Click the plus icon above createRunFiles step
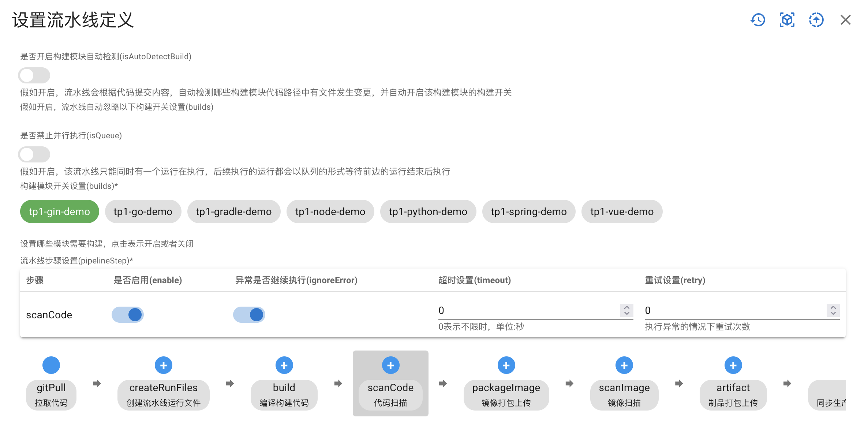The height and width of the screenshot is (442, 868). pyautogui.click(x=164, y=365)
